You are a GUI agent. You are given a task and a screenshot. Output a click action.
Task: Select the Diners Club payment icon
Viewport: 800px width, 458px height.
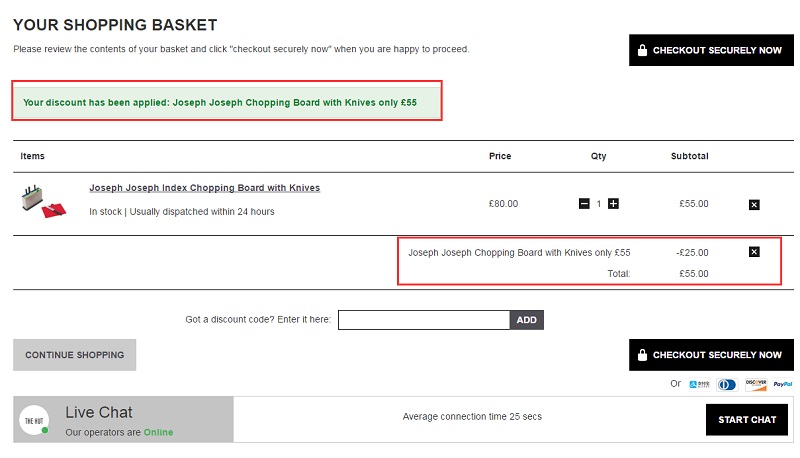727,385
